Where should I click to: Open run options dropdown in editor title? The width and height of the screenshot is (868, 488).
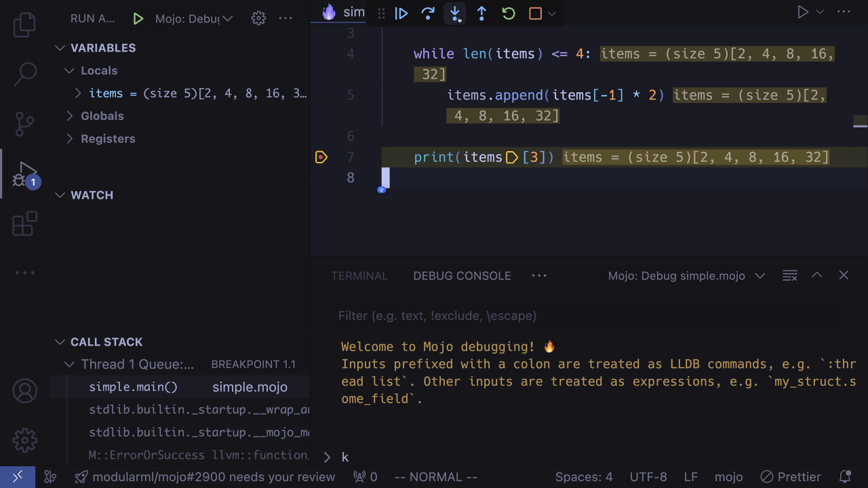[820, 12]
